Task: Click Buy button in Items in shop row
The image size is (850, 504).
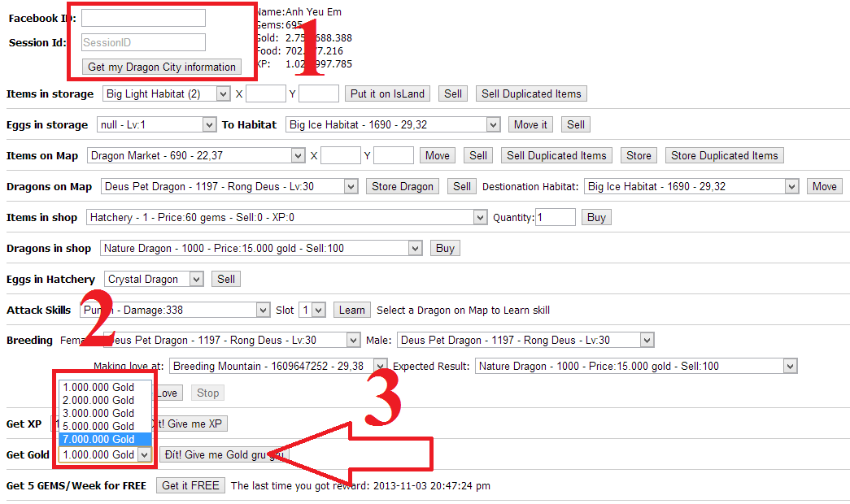Action: [596, 217]
